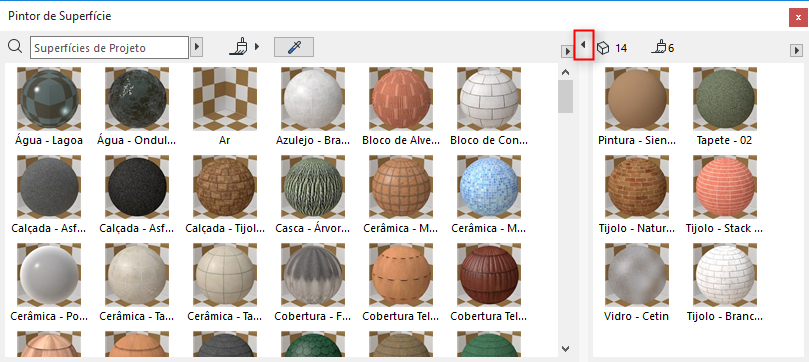Open the arrow menu at far right
The height and width of the screenshot is (362, 809).
click(796, 51)
